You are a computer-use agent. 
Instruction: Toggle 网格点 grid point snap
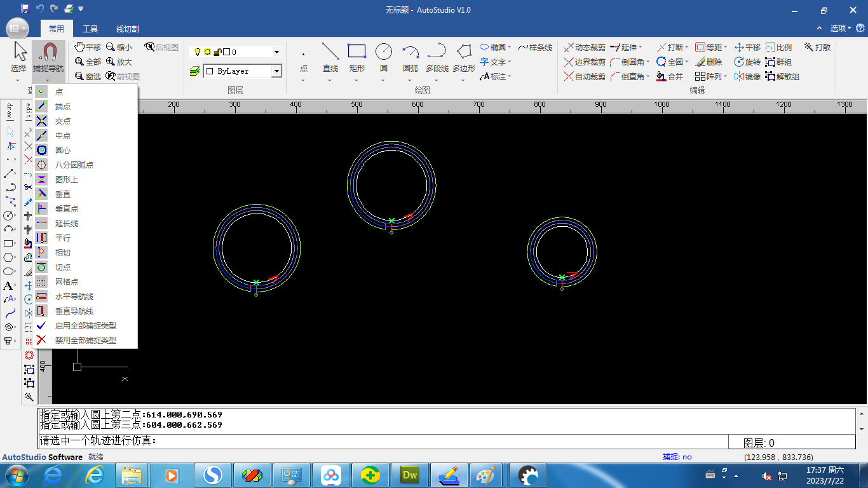85,281
